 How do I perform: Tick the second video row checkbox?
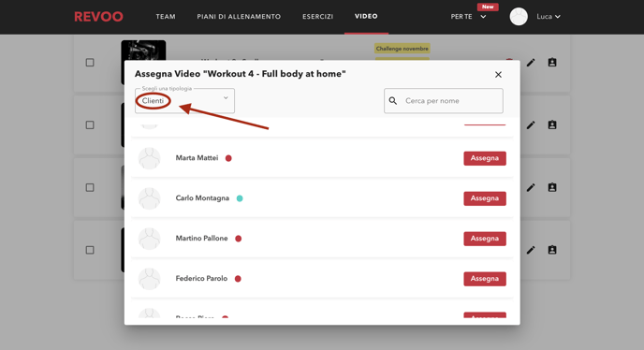coord(90,124)
